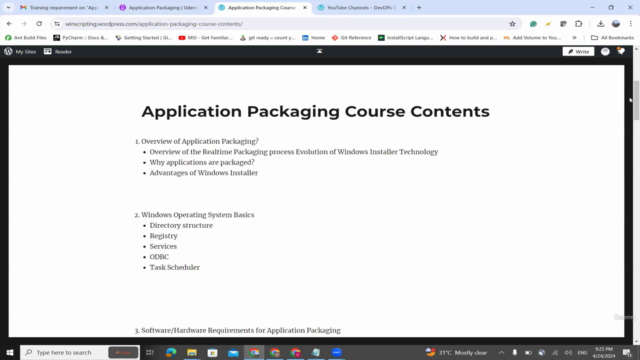The image size is (640, 360).
Task: Open the WordPress Reader
Action: [58, 51]
